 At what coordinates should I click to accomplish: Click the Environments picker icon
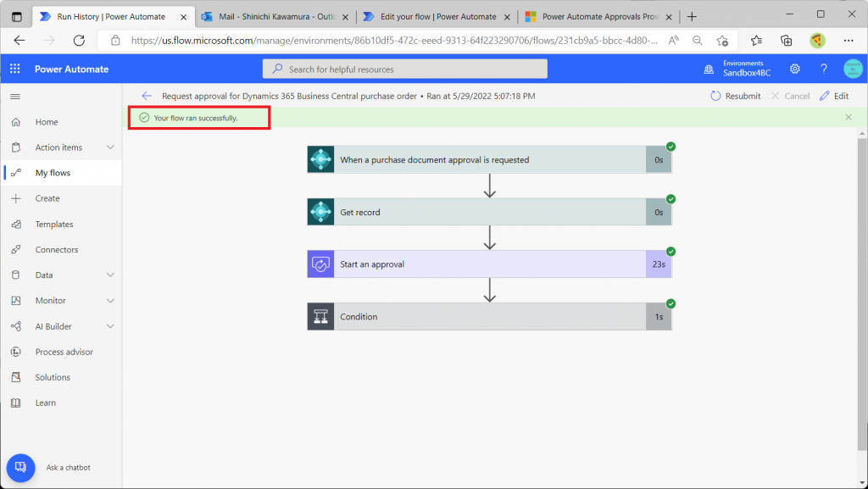click(709, 69)
